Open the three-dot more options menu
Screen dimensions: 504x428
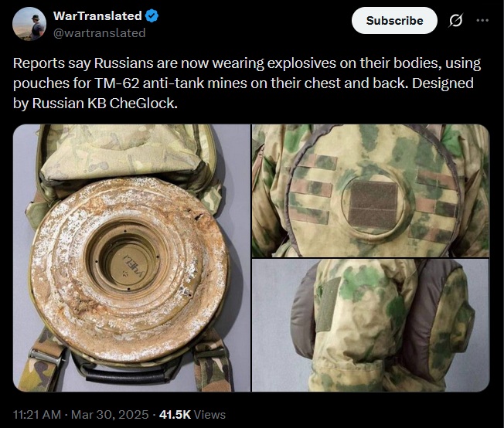coord(482,20)
